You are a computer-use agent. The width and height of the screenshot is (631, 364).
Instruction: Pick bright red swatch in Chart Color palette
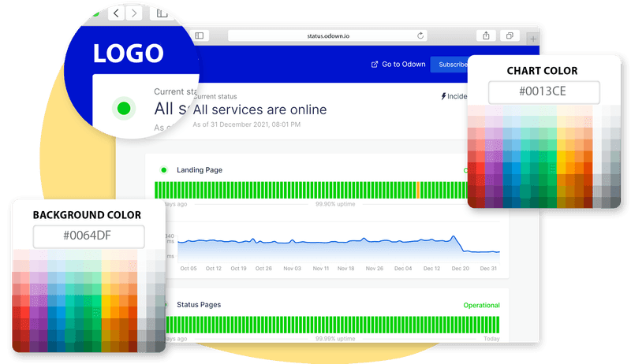click(x=481, y=169)
